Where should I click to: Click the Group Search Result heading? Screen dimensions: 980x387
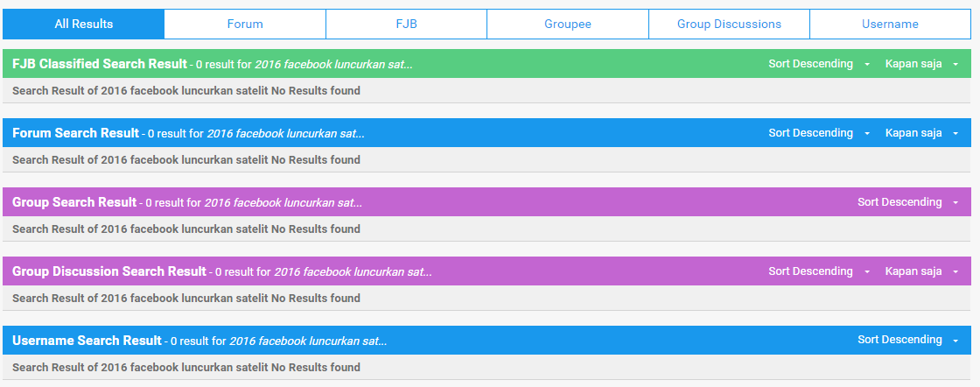(x=74, y=202)
